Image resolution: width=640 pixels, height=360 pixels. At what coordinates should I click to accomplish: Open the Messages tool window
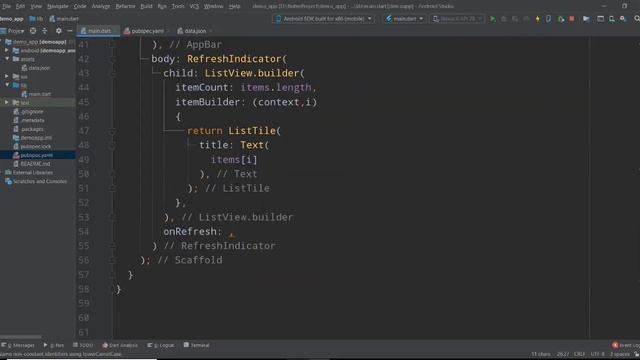click(x=18, y=345)
